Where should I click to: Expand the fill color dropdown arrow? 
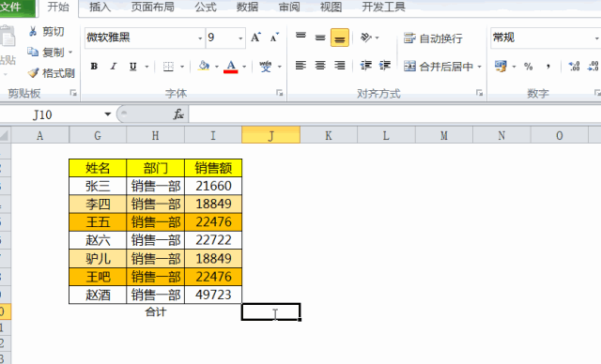point(217,67)
